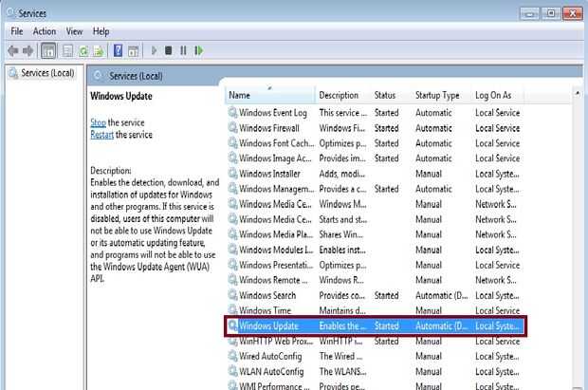Select the Windows Managem... service
The image size is (588, 390).
(x=376, y=189)
